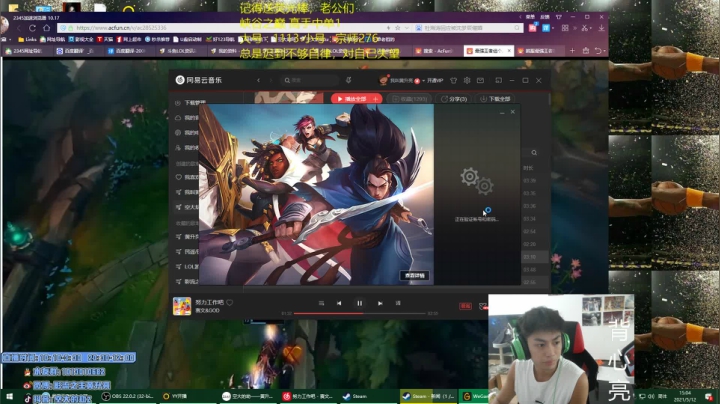Like the playing song with heart icon
Viewport: 720px width, 404px height.
click(x=230, y=303)
